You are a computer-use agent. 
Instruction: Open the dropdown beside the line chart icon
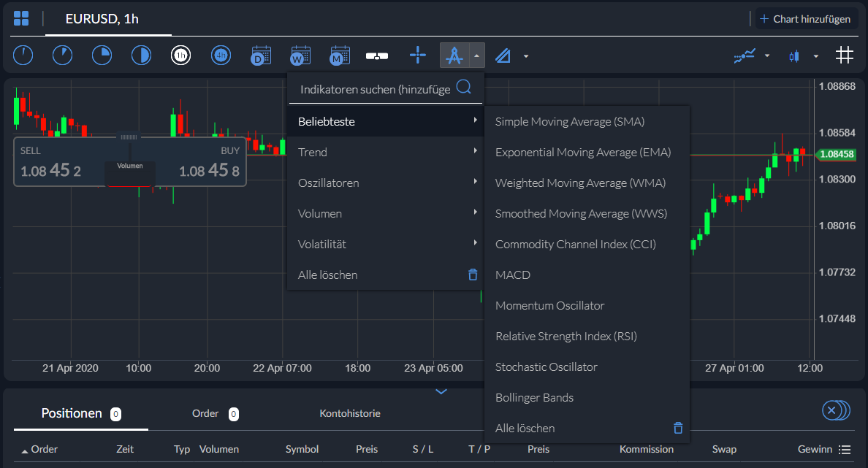(767, 56)
